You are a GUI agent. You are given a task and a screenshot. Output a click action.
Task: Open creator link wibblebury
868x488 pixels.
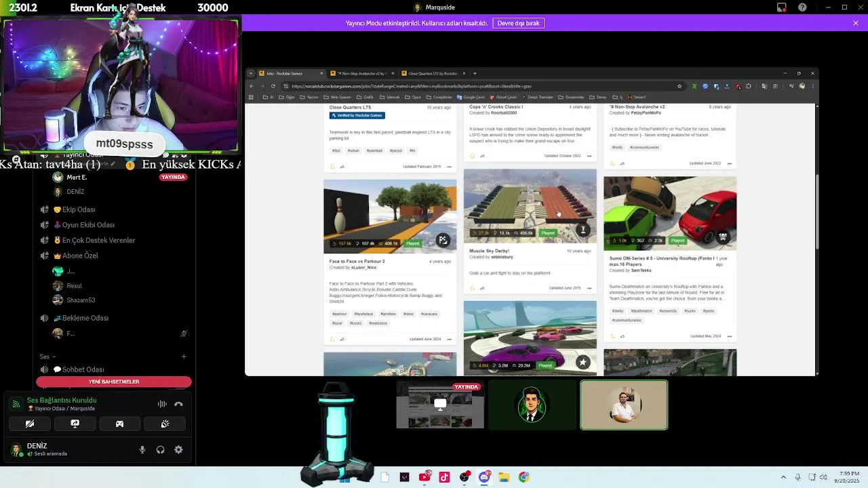coord(502,257)
